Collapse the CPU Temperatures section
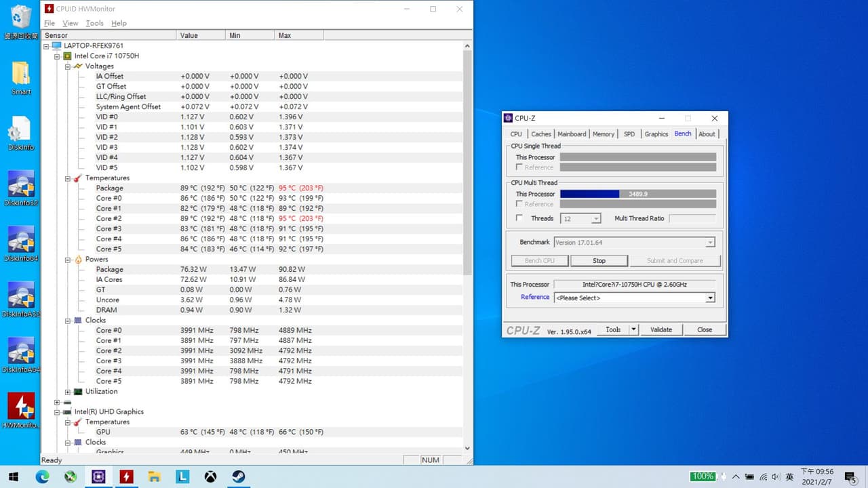The width and height of the screenshot is (868, 488). pos(68,178)
